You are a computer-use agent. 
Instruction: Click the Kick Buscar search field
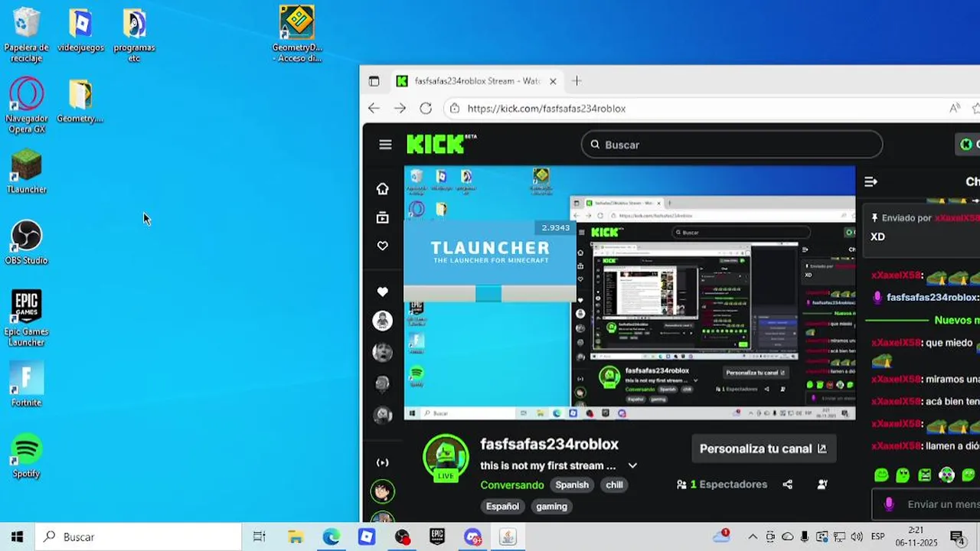[732, 145]
